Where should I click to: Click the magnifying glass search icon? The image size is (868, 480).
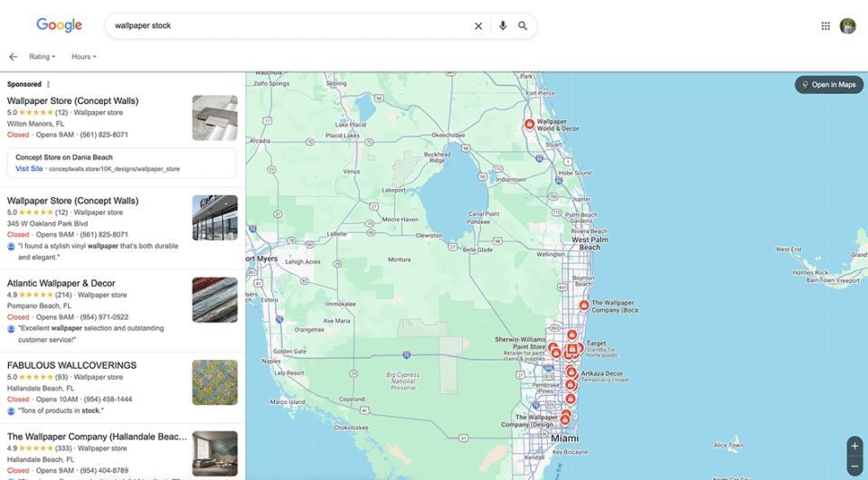coord(523,26)
